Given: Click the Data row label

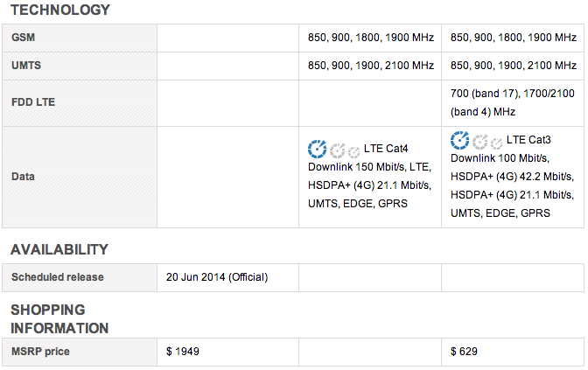Looking at the screenshot, I should (x=24, y=176).
